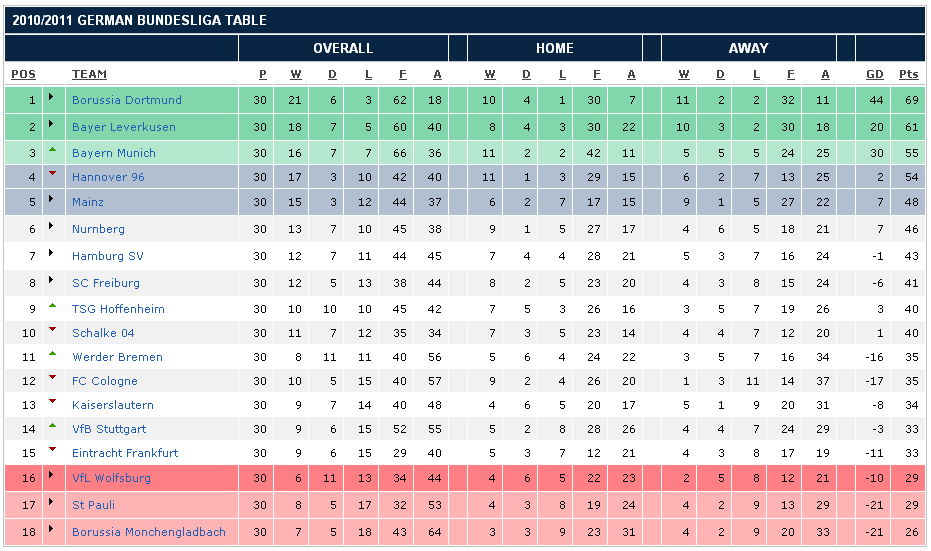This screenshot has height=551, width=931.
Task: Open the Bayer Leverkusen team link
Action: point(123,127)
